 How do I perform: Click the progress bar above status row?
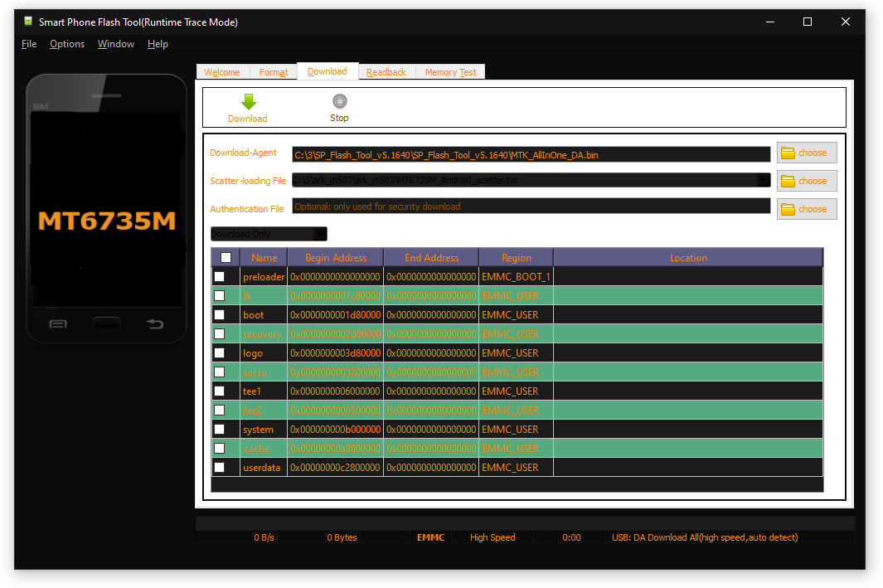coord(525,523)
